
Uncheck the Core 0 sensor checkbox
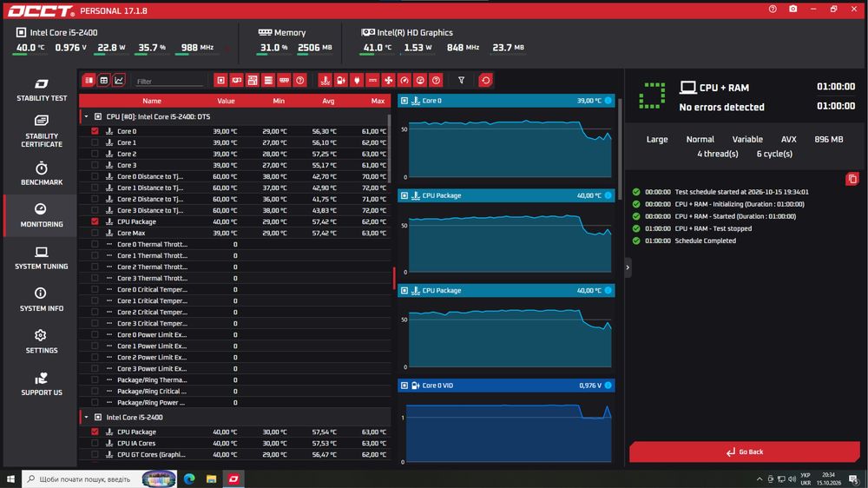click(95, 131)
